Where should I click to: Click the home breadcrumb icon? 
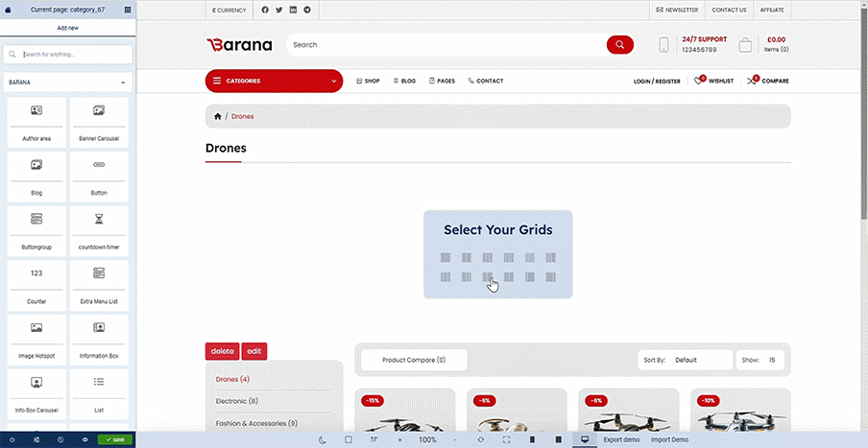[x=218, y=117]
